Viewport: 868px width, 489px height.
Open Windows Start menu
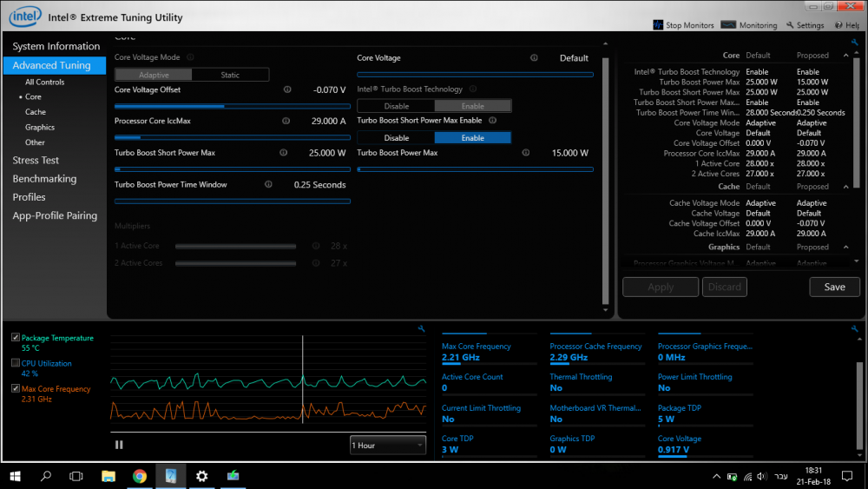[x=16, y=476]
